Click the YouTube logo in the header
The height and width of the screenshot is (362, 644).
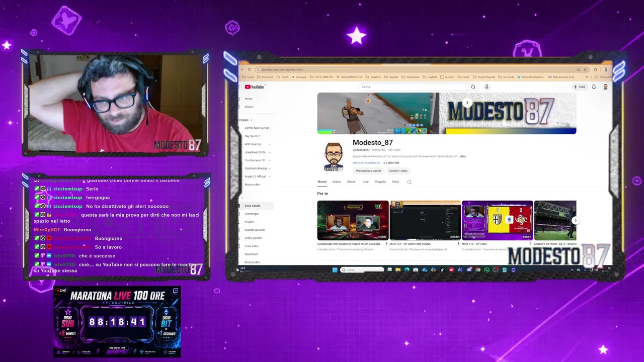tap(255, 87)
